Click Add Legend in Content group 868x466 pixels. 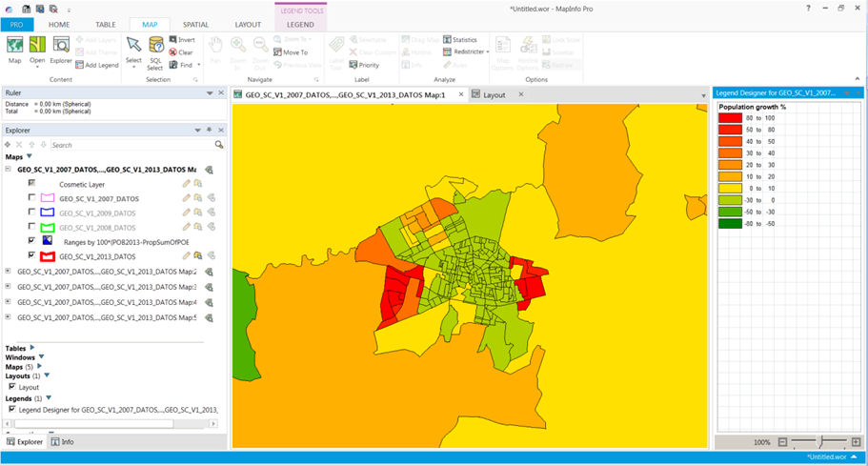(97, 66)
